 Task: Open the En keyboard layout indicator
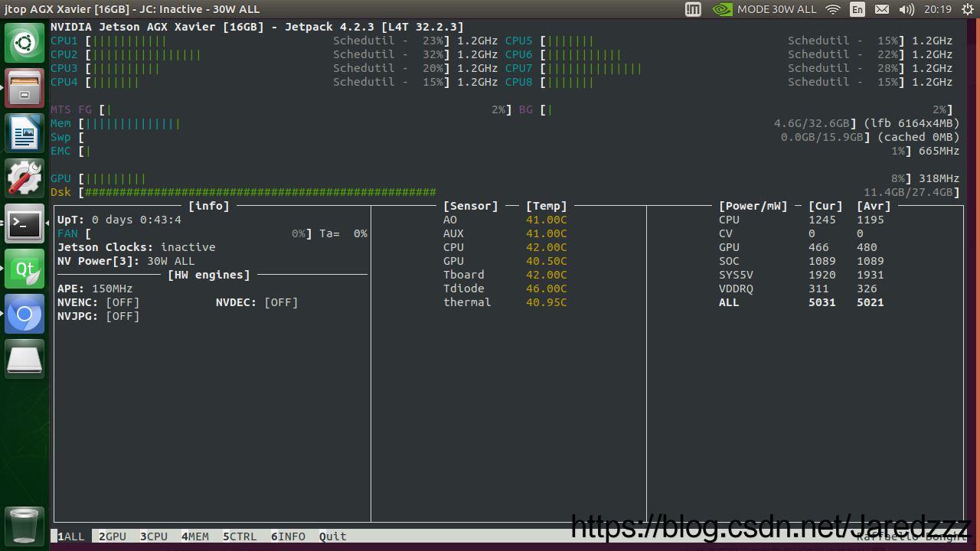[x=857, y=9]
